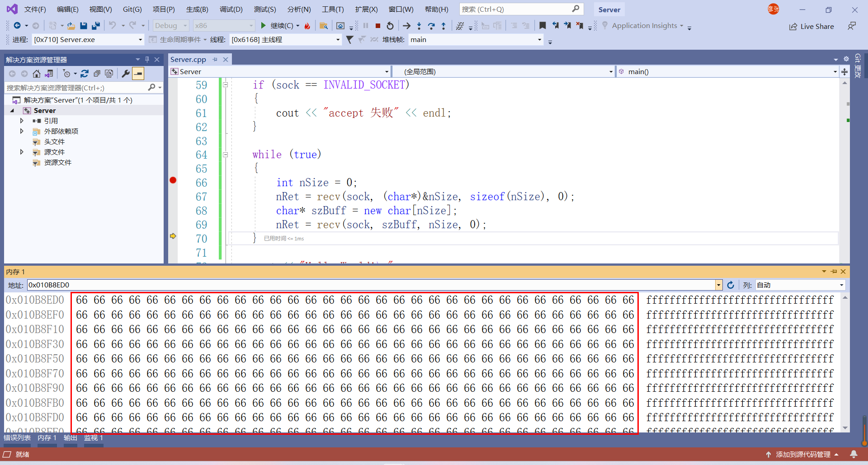Pin the Solution Explorer panel

coord(147,59)
